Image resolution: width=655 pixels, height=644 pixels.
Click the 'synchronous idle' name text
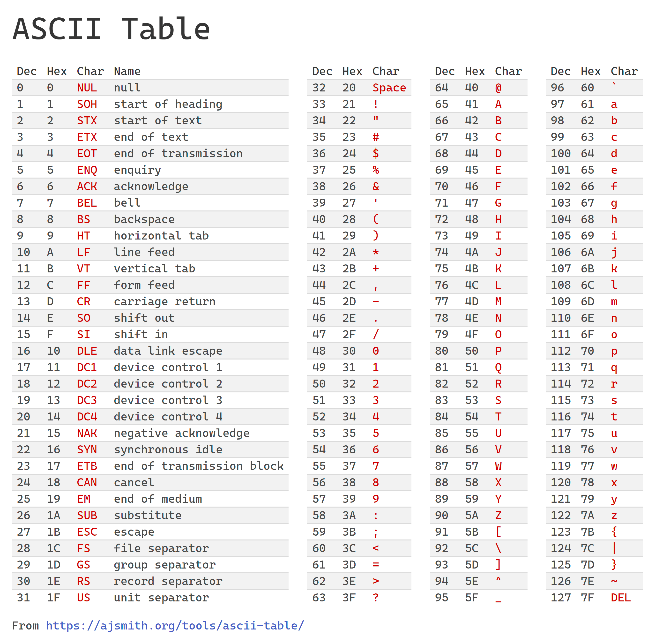tap(168, 450)
